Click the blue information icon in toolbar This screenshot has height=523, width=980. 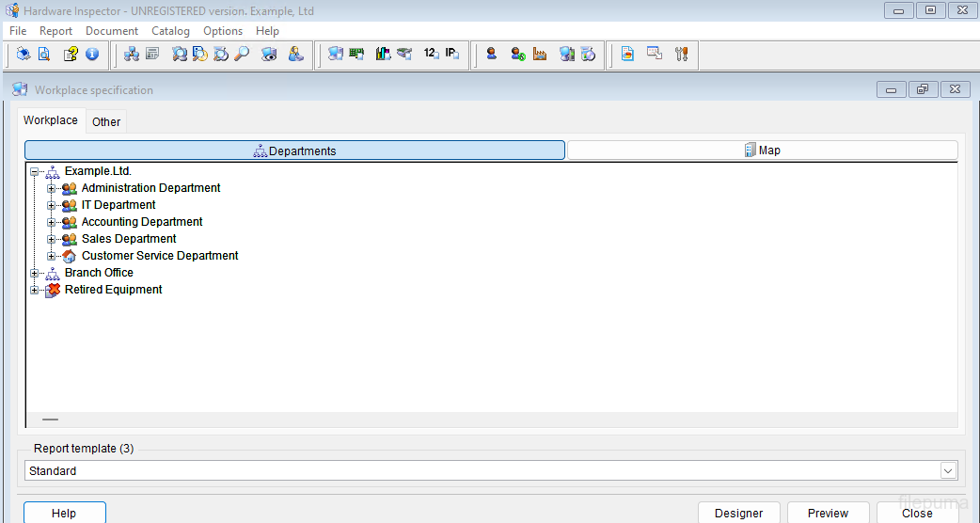coord(92,55)
